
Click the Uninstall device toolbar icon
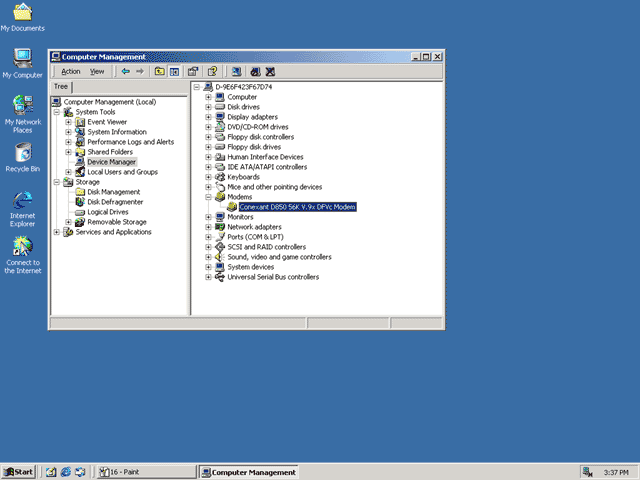pyautogui.click(x=270, y=71)
